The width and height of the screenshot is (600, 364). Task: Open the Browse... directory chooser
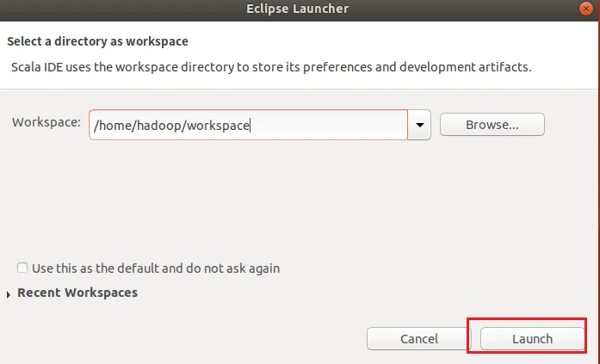click(x=492, y=125)
